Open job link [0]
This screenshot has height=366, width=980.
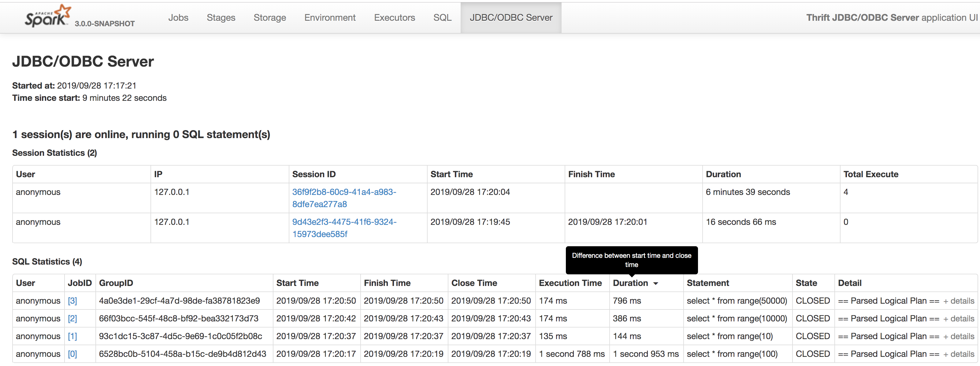pos(72,354)
